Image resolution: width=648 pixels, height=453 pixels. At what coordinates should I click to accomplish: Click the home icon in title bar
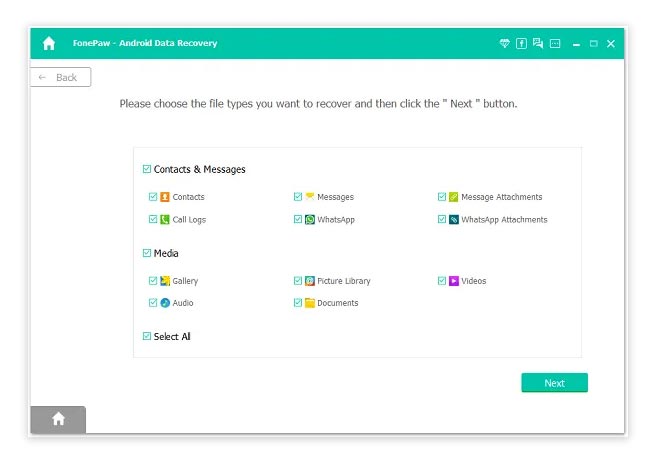(49, 43)
